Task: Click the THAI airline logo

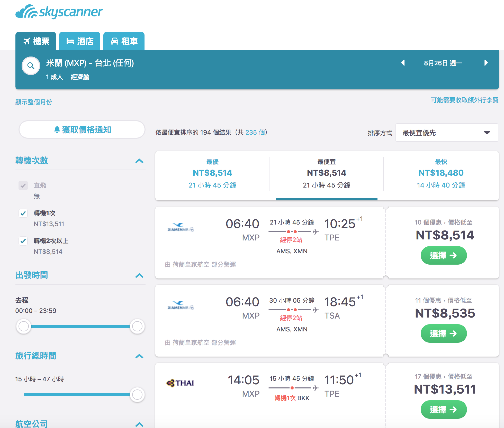Action: 180,383
